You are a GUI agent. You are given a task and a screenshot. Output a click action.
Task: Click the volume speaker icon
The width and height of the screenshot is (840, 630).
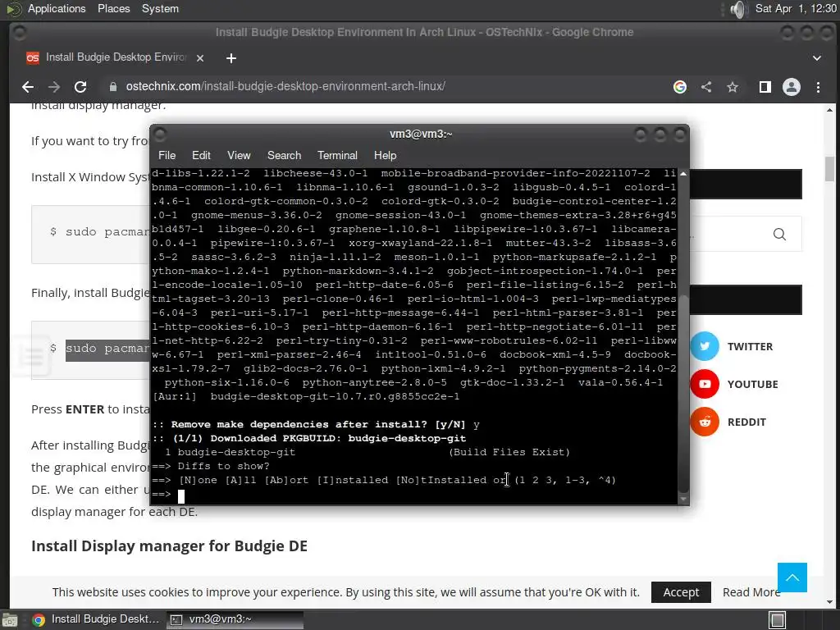point(738,9)
